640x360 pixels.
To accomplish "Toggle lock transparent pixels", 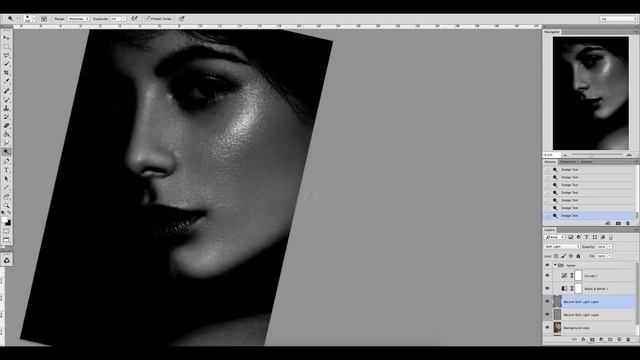I will (556, 256).
